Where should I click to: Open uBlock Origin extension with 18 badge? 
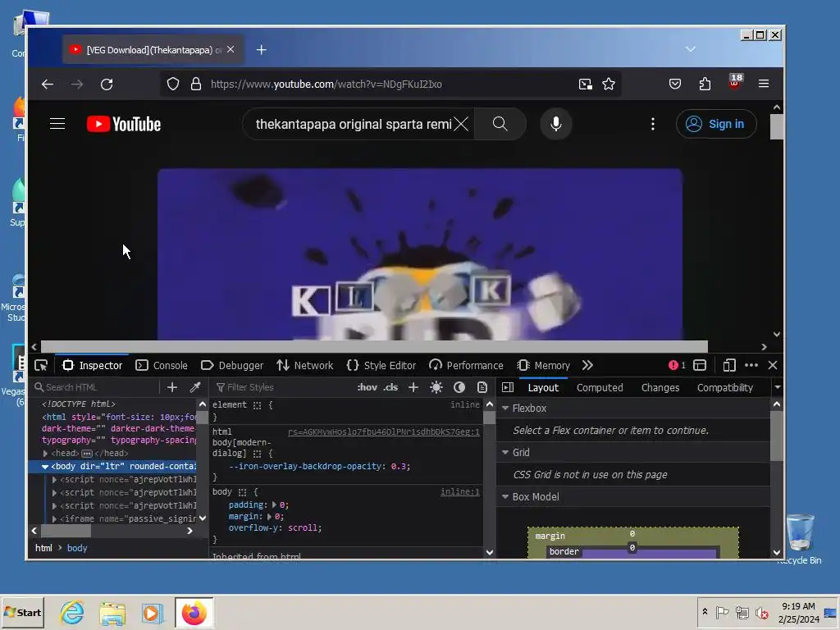click(x=735, y=82)
